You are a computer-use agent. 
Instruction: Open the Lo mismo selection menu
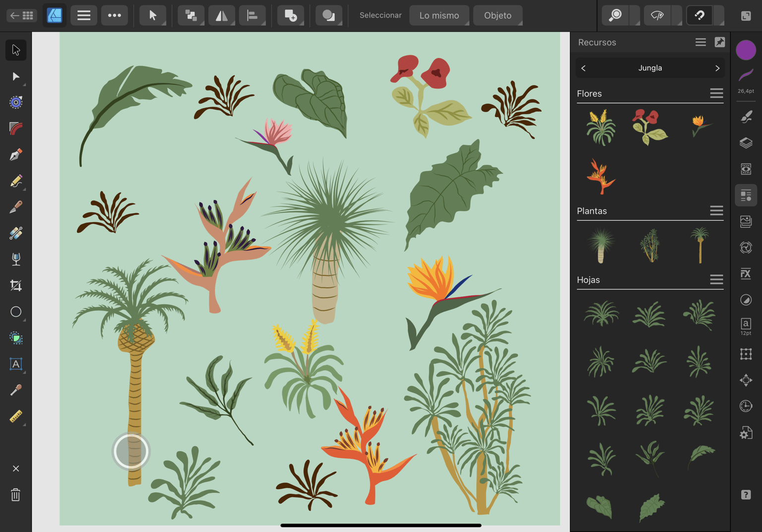pos(440,15)
